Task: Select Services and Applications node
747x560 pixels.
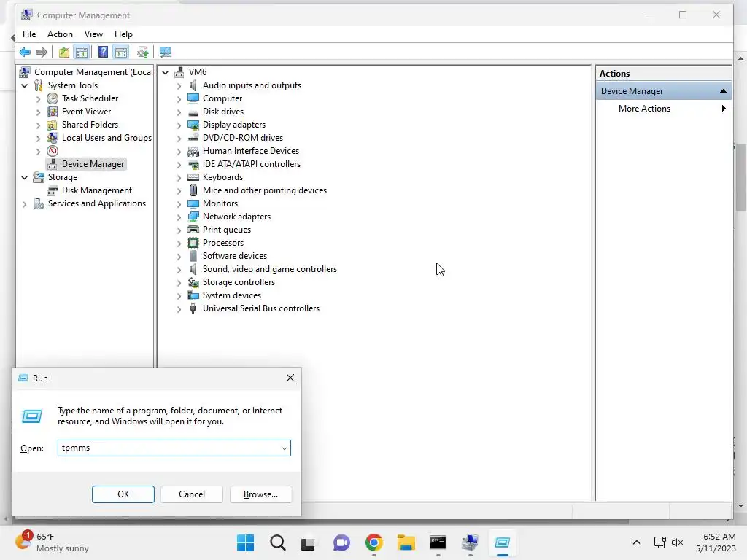Action: coord(97,203)
